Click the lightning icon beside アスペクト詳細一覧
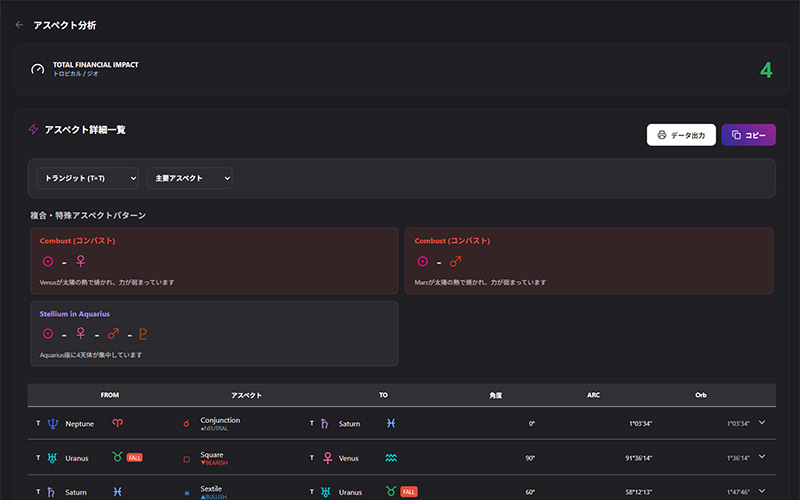This screenshot has width=800, height=500. pyautogui.click(x=34, y=130)
